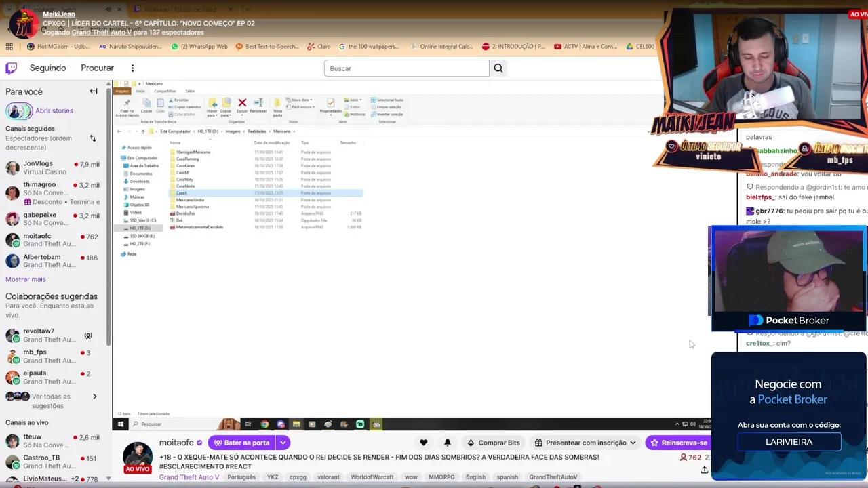
Task: Select folder 10amigaoMexicano
Action: pyautogui.click(x=193, y=152)
